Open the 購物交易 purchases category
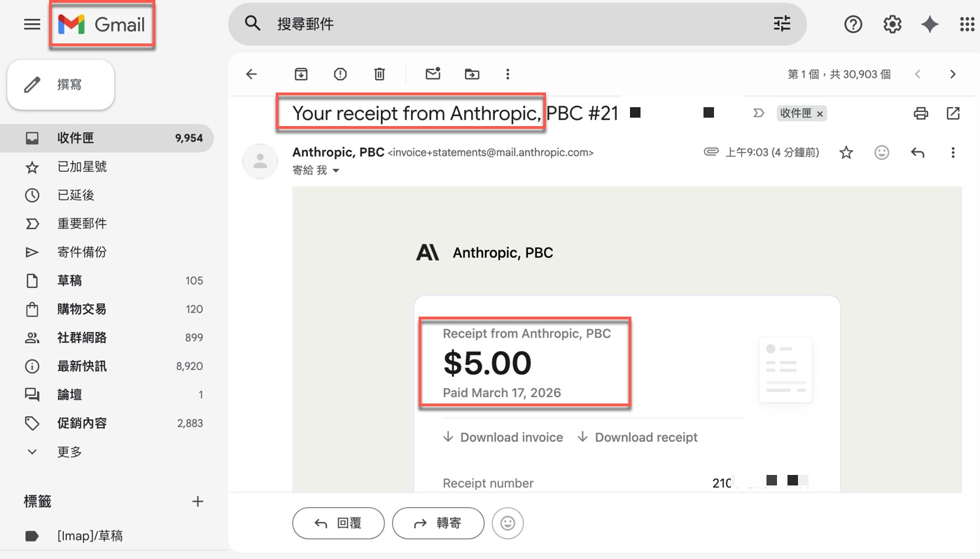 point(106,309)
